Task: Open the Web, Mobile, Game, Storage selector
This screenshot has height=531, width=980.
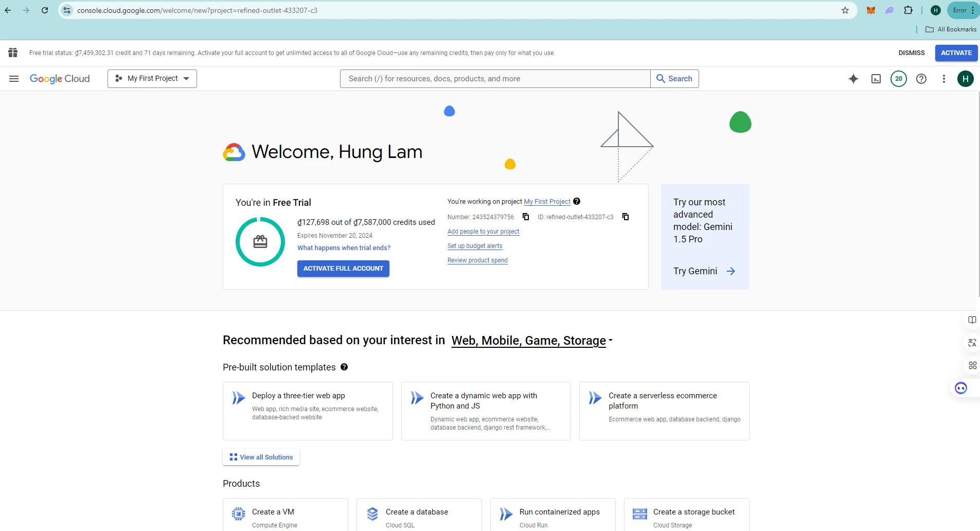Action: (530, 341)
